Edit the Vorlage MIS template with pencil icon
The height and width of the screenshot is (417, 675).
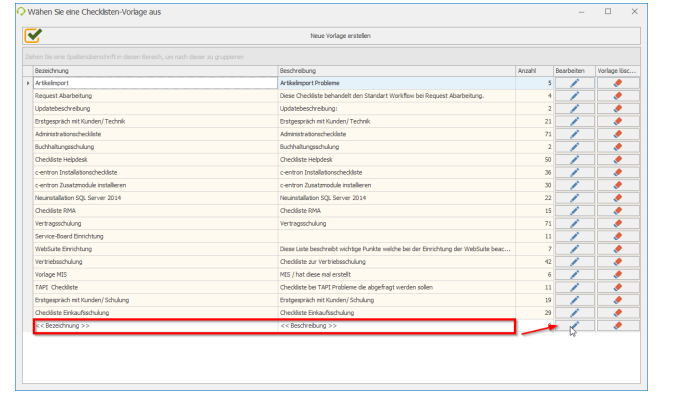[575, 274]
